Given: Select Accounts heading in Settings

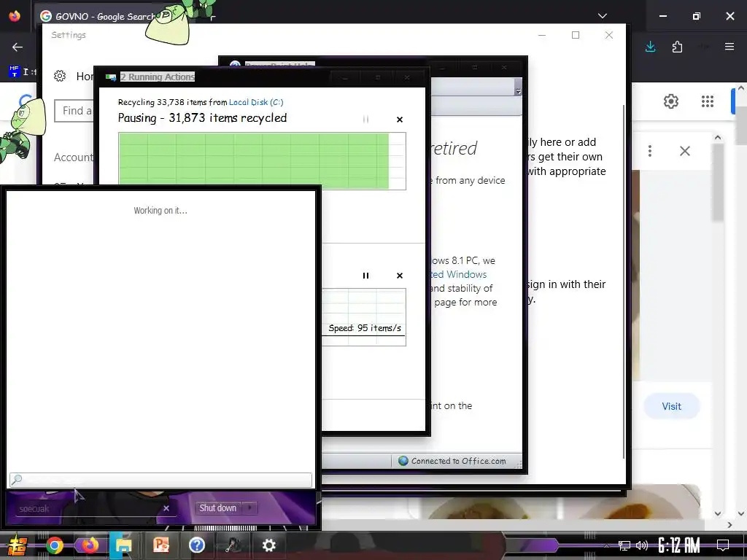Looking at the screenshot, I should 74,157.
